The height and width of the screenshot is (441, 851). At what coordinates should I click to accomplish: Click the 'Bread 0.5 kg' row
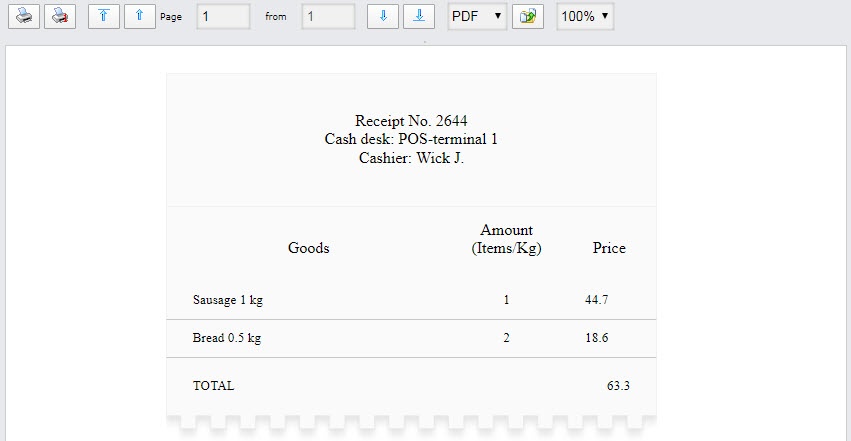pos(227,338)
